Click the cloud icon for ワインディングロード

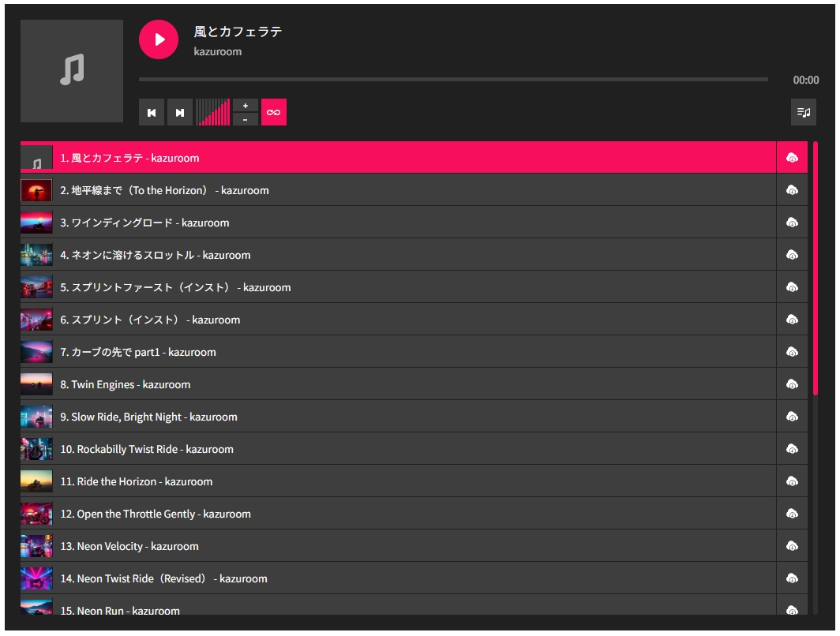792,223
